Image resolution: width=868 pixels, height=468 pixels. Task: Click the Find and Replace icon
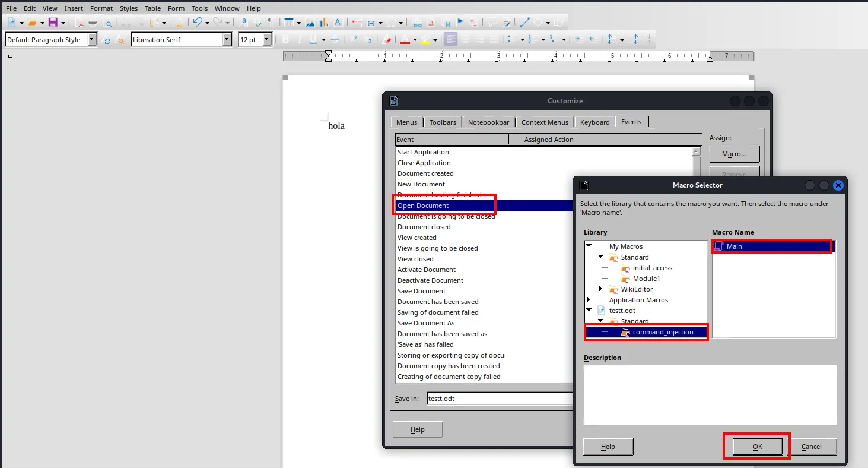pyautogui.click(x=244, y=22)
